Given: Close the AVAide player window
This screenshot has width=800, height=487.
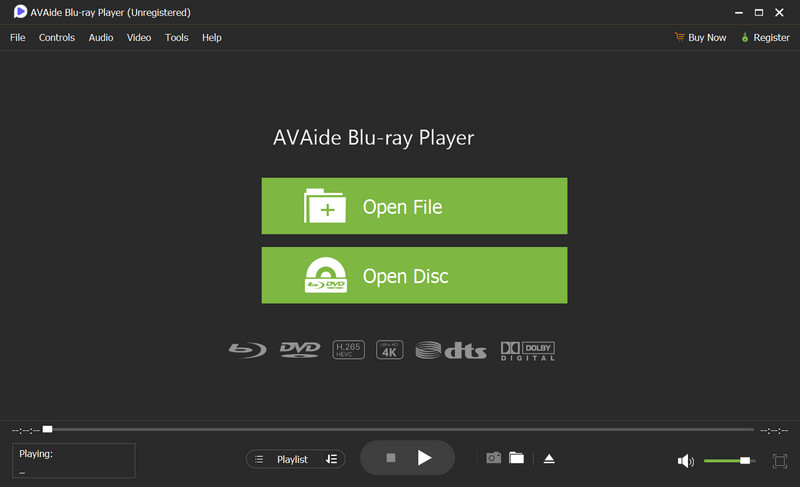Looking at the screenshot, I should point(779,12).
